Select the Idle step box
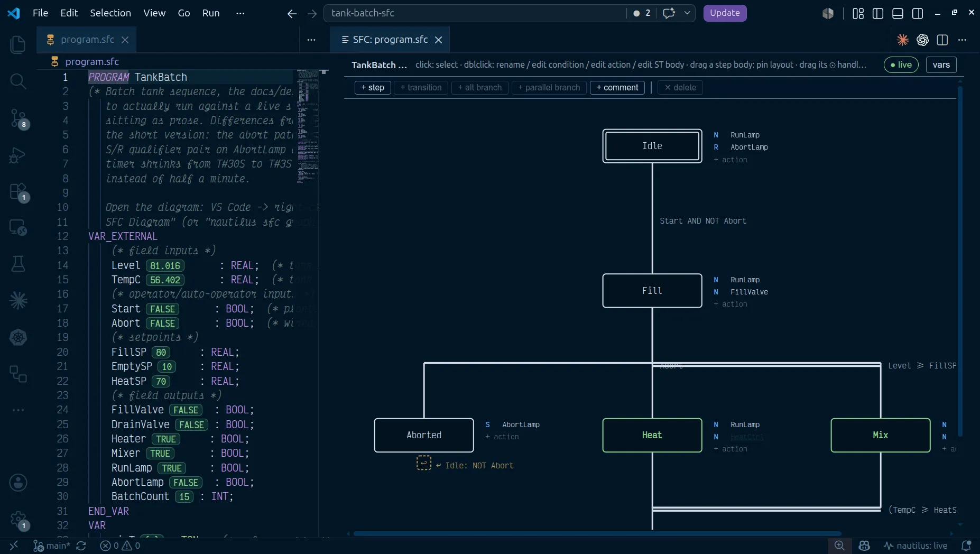The width and height of the screenshot is (980, 554). point(652,146)
